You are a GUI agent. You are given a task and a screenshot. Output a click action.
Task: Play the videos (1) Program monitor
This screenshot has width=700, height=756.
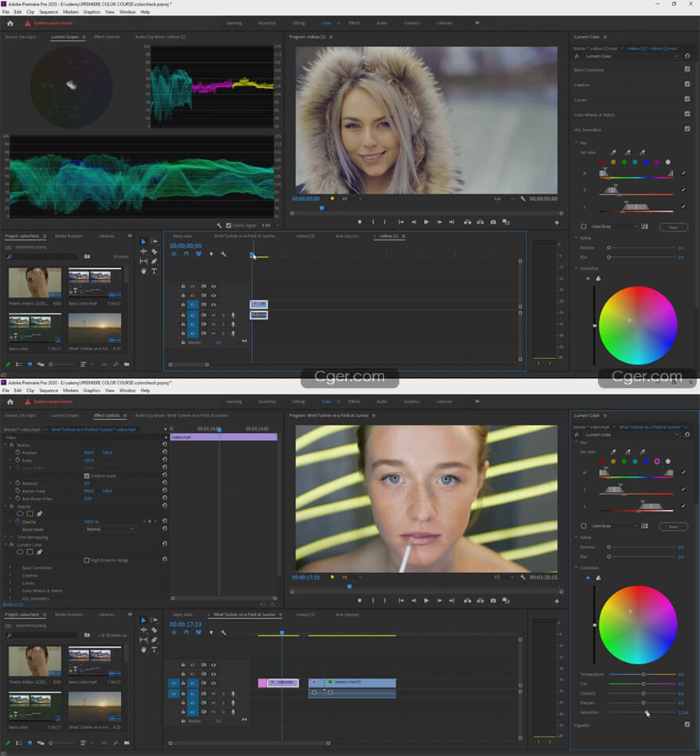(x=426, y=222)
